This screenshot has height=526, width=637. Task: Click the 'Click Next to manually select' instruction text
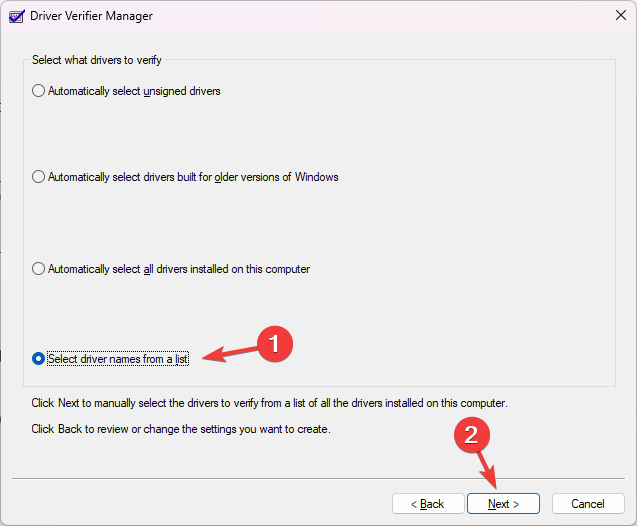[269, 403]
